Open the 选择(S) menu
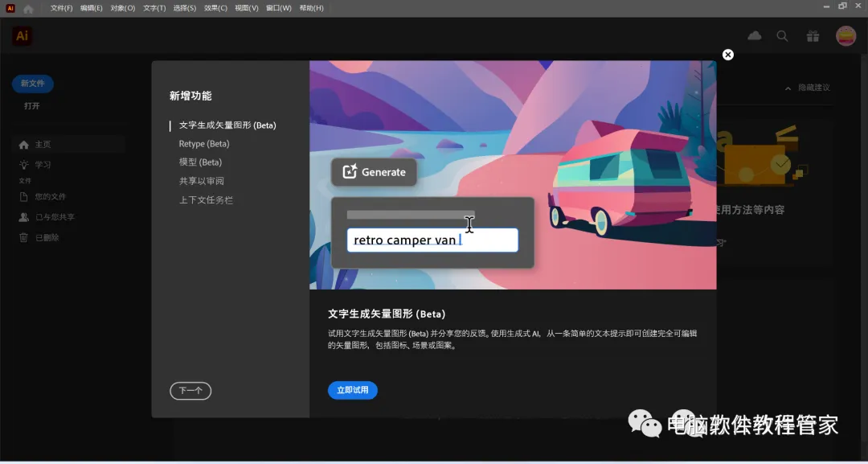 point(184,8)
